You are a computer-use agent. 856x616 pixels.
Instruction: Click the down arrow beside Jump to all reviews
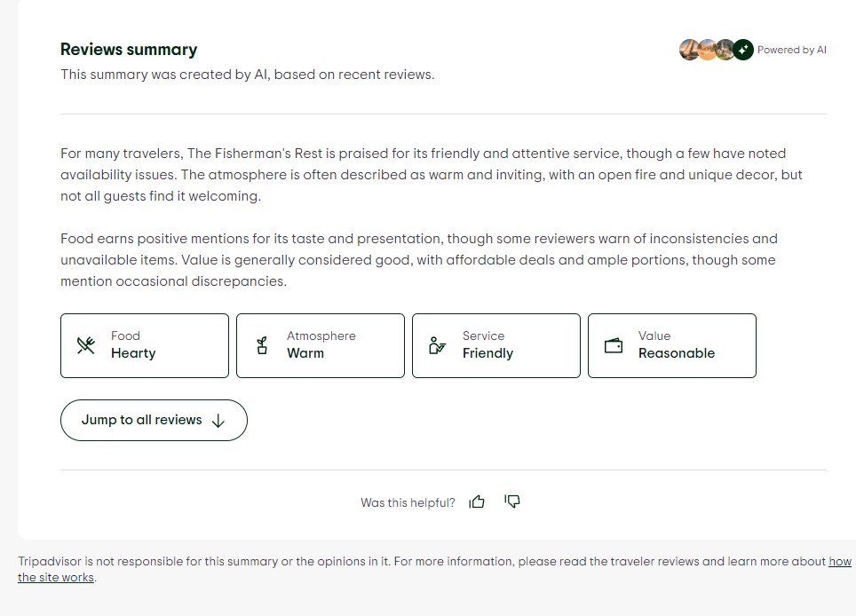click(x=218, y=421)
